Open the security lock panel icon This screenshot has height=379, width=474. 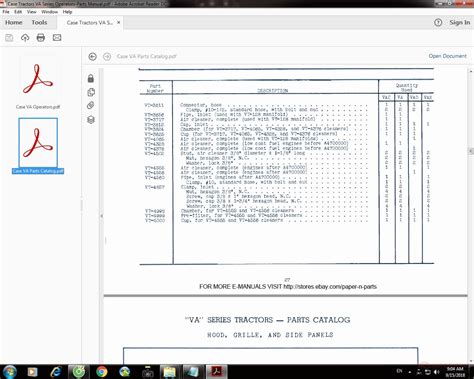point(91,78)
